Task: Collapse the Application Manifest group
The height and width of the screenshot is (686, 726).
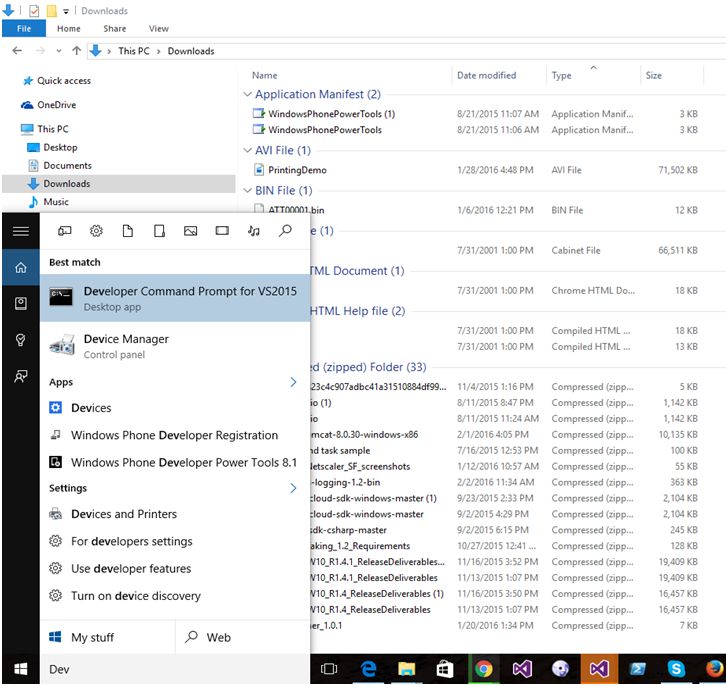Action: pos(248,95)
